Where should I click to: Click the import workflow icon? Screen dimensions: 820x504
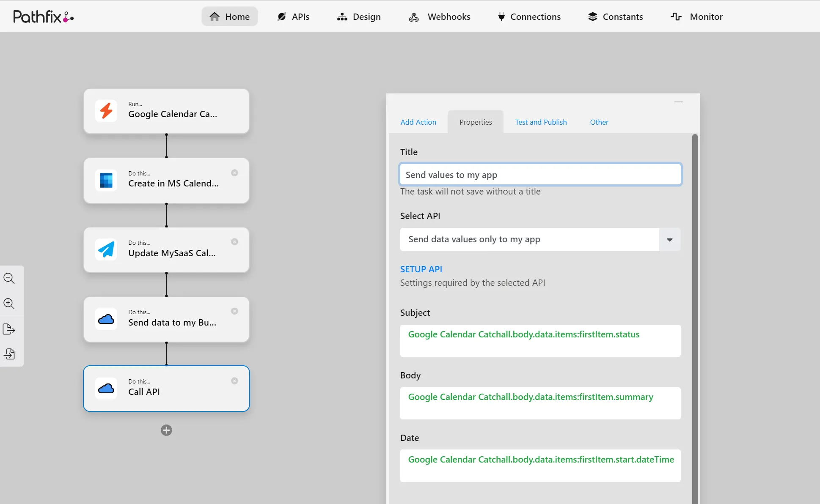[9, 354]
